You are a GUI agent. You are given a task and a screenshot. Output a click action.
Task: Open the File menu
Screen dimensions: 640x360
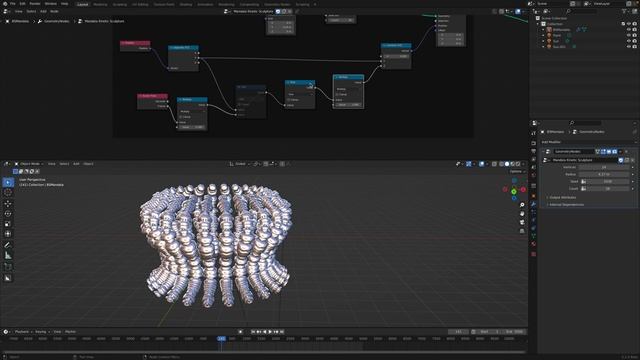[13, 4]
